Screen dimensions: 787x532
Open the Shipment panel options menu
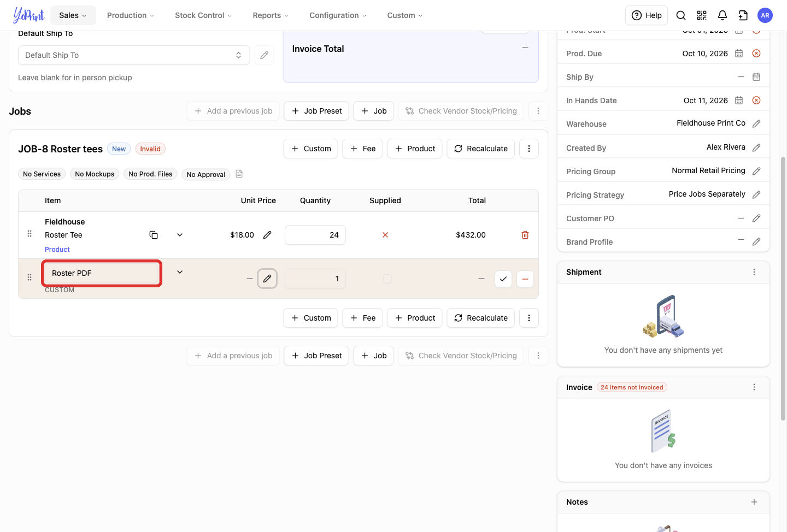point(754,272)
